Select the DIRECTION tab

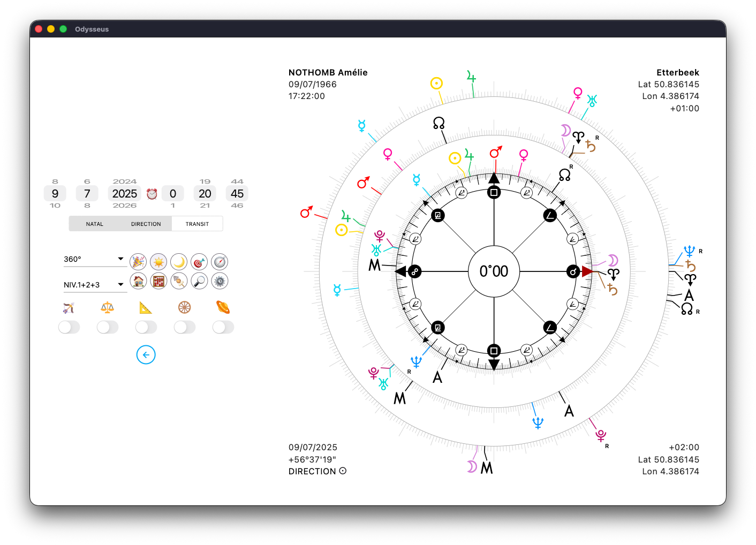pos(146,224)
